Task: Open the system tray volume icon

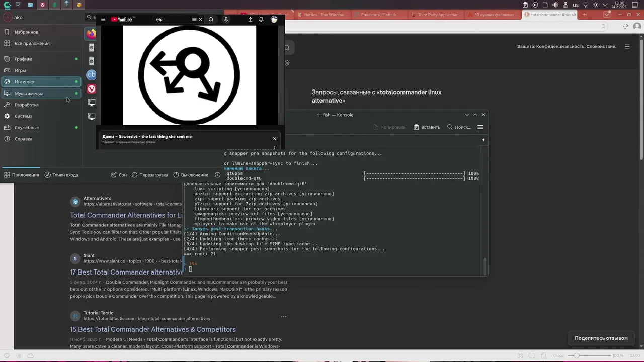Action: [x=555, y=5]
